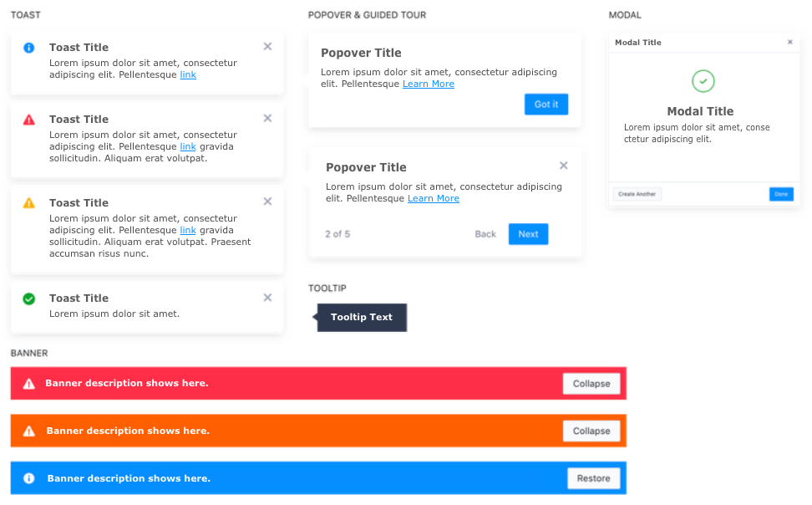Click the blue info circle toast icon
The image size is (812, 505).
click(x=29, y=48)
